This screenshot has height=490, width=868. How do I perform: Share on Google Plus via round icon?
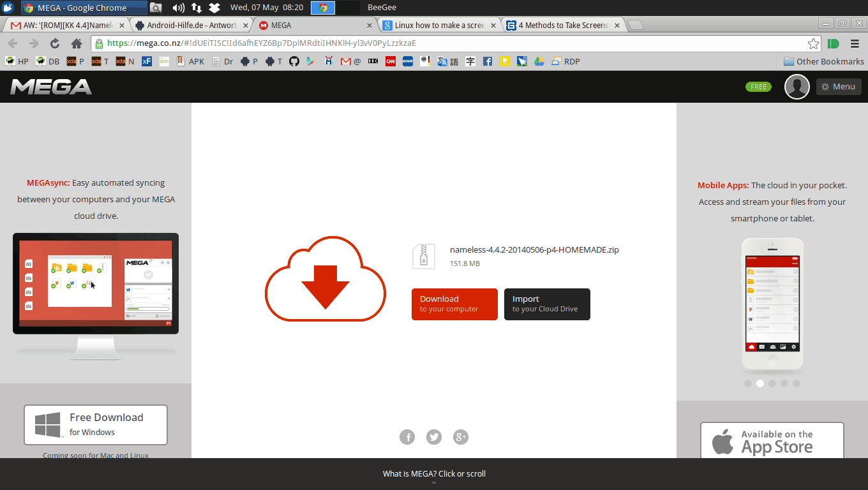pos(461,437)
